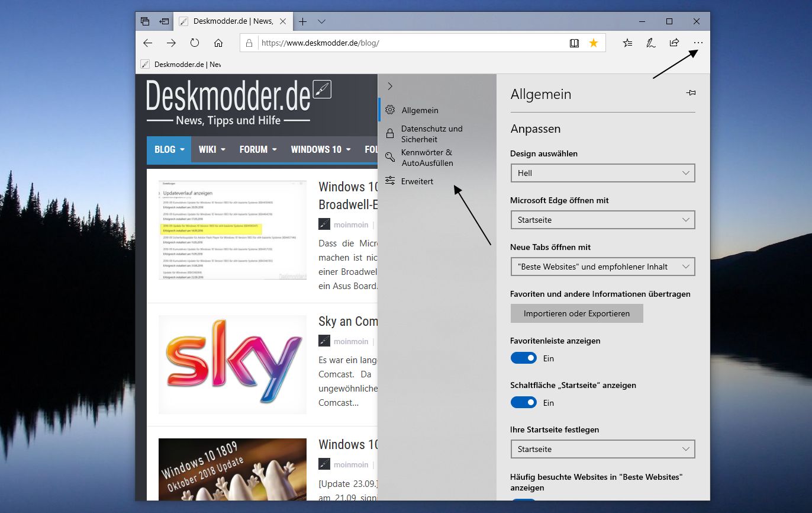The height and width of the screenshot is (513, 812).
Task: Click author moinmoin on Sky article
Action: 351,341
